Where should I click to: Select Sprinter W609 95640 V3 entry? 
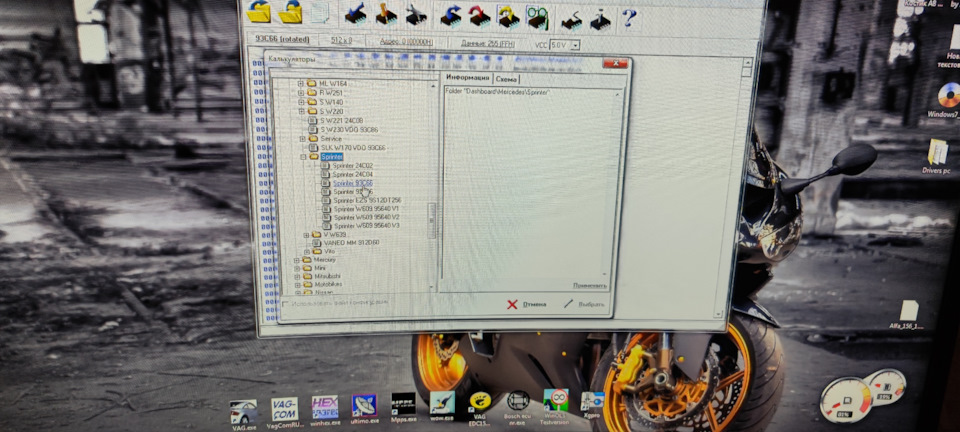[x=367, y=226]
